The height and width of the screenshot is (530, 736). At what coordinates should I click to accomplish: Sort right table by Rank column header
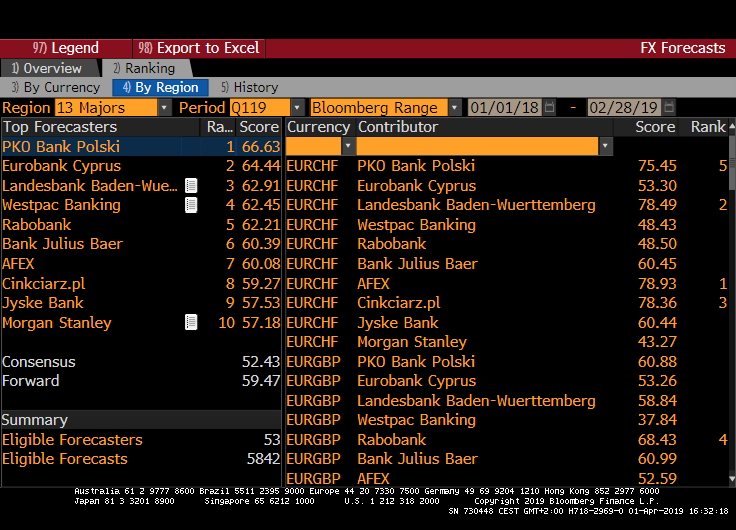click(708, 127)
